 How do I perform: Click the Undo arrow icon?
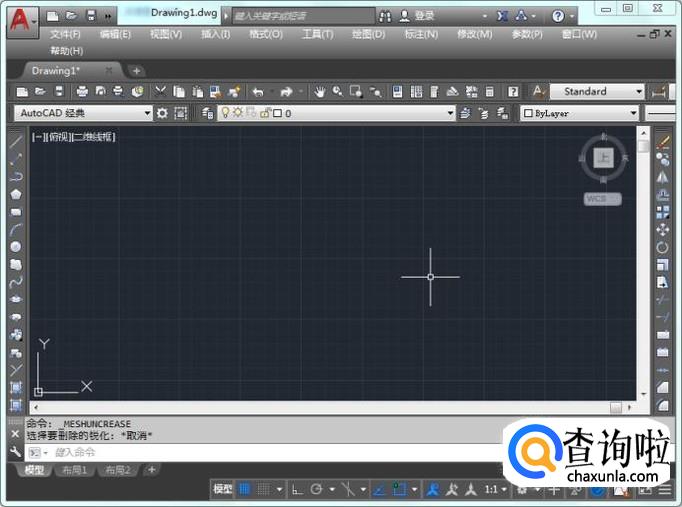coord(258,92)
